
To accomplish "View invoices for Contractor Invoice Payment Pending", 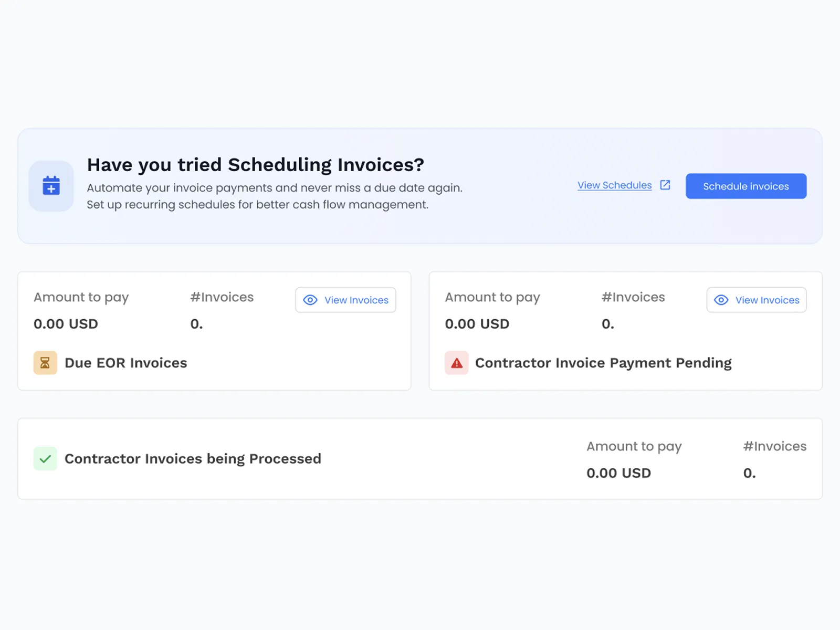I will tap(757, 300).
